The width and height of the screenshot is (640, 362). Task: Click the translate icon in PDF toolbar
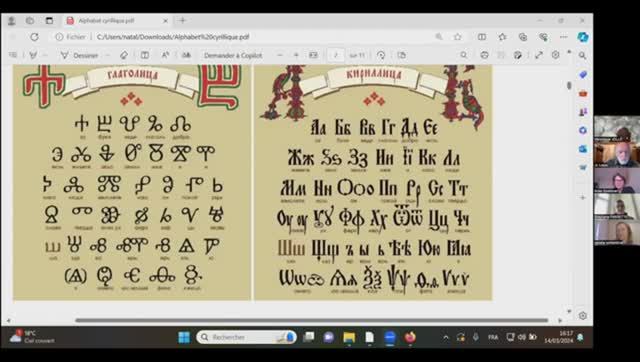(x=187, y=55)
